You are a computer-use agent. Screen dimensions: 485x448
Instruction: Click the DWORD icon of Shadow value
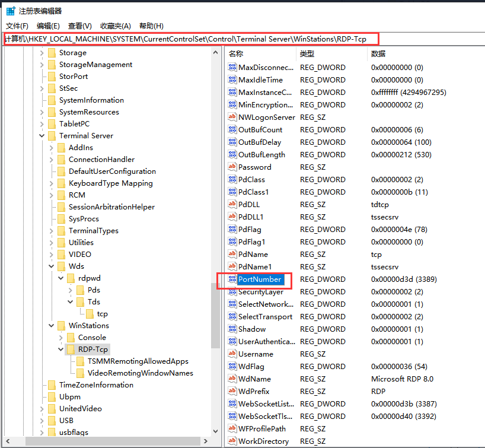click(232, 329)
